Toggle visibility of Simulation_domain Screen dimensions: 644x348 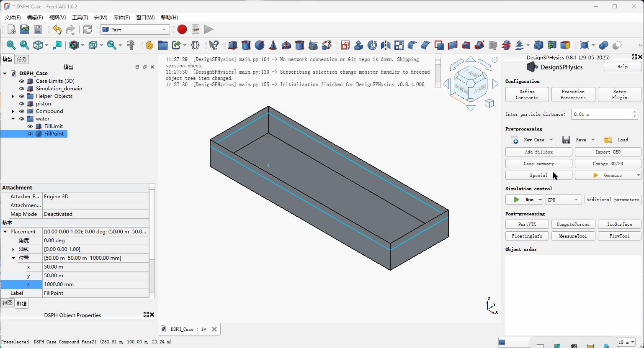(22, 89)
